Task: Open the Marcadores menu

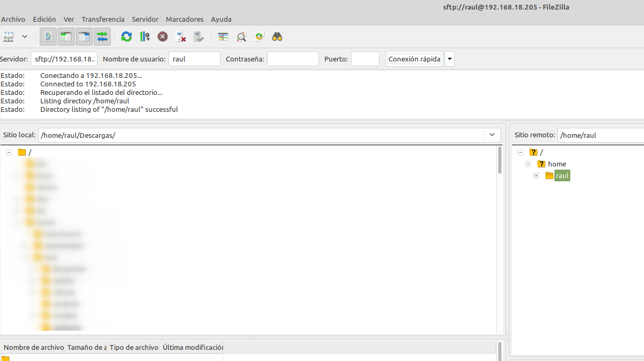Action: coord(184,19)
